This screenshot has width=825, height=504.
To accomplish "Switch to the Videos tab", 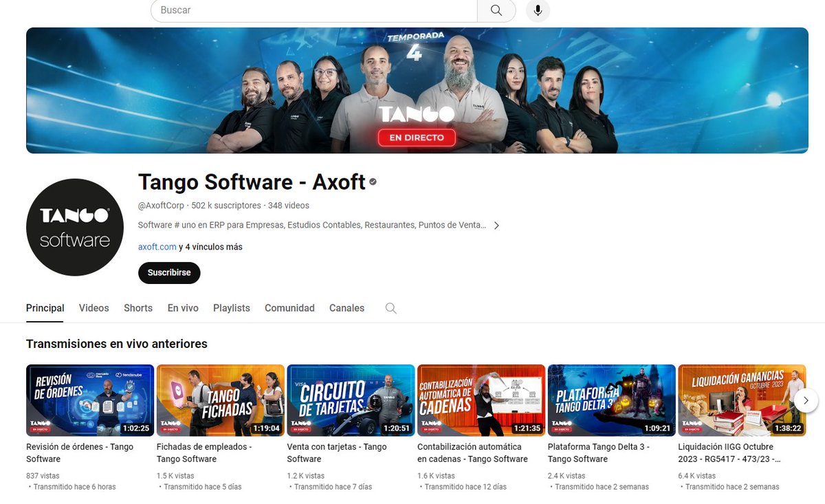I will (93, 308).
